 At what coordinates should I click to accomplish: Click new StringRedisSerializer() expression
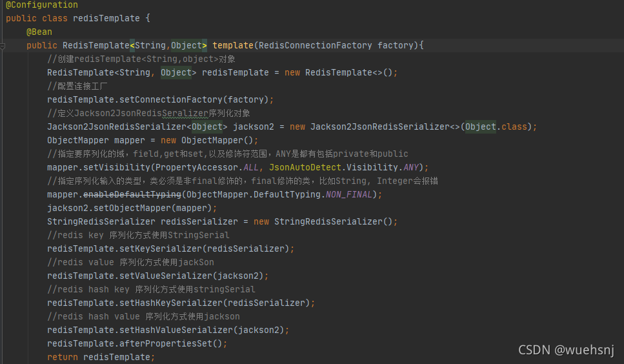click(x=323, y=221)
